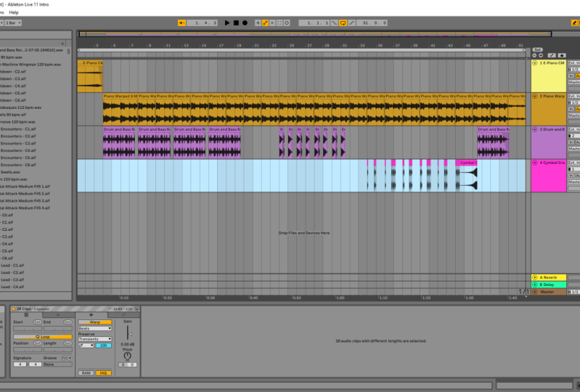Toggle the Automation Mode icon
580x392 pixels.
(552, 55)
